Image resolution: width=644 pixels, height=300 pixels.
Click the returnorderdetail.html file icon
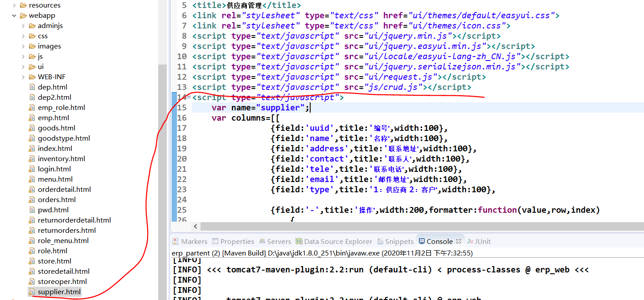coord(32,220)
